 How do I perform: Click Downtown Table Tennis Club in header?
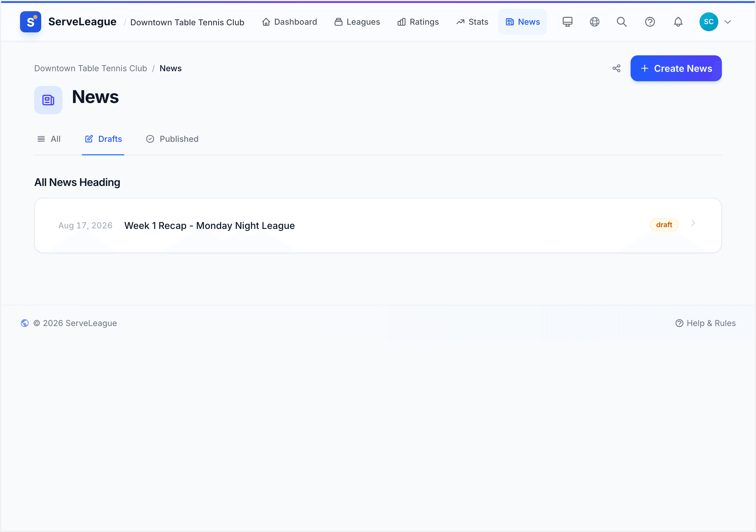(187, 22)
